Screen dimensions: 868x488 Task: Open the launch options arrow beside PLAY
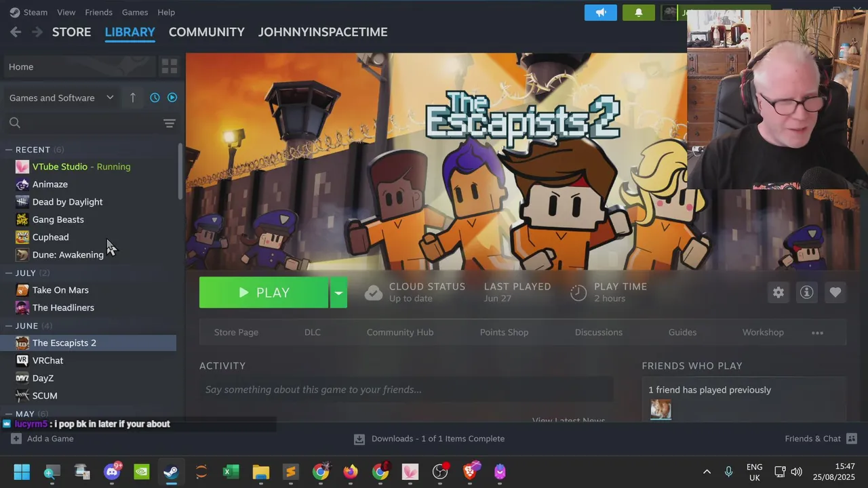[338, 293]
